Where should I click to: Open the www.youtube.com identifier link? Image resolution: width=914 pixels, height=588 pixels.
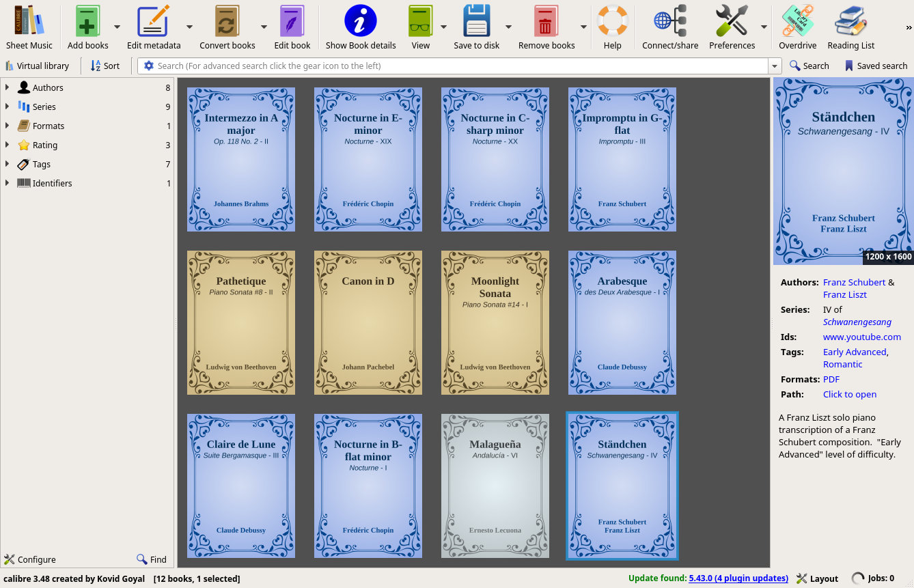pyautogui.click(x=862, y=337)
